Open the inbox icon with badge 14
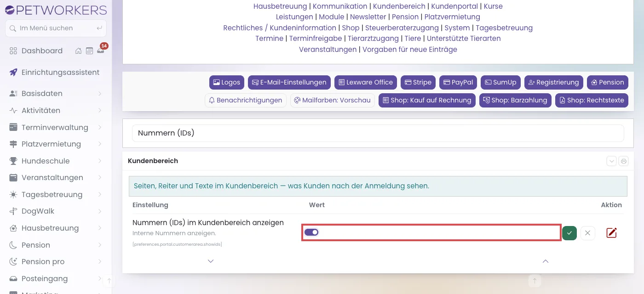 (x=101, y=51)
